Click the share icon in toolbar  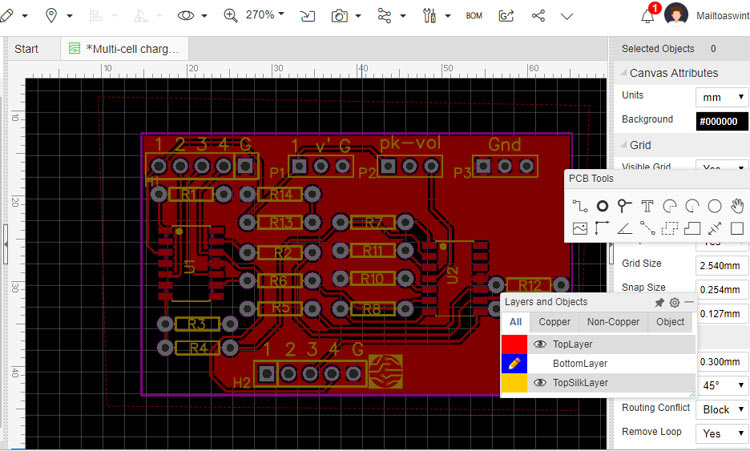(539, 15)
